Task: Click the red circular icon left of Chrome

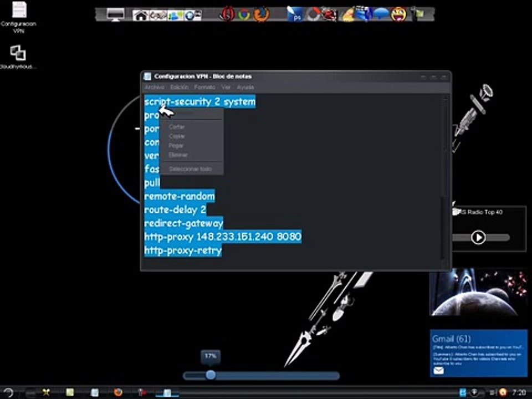Action: pyautogui.click(x=227, y=14)
